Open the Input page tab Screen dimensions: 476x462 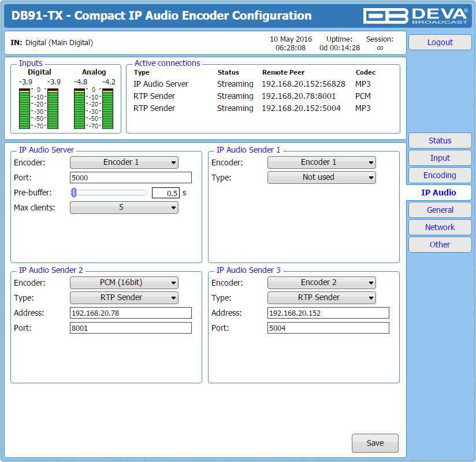(x=440, y=158)
